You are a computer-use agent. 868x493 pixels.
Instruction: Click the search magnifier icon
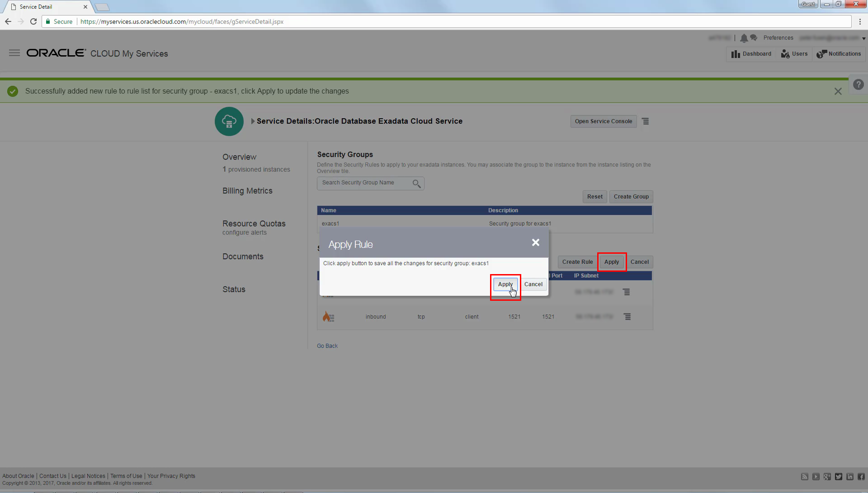point(416,183)
